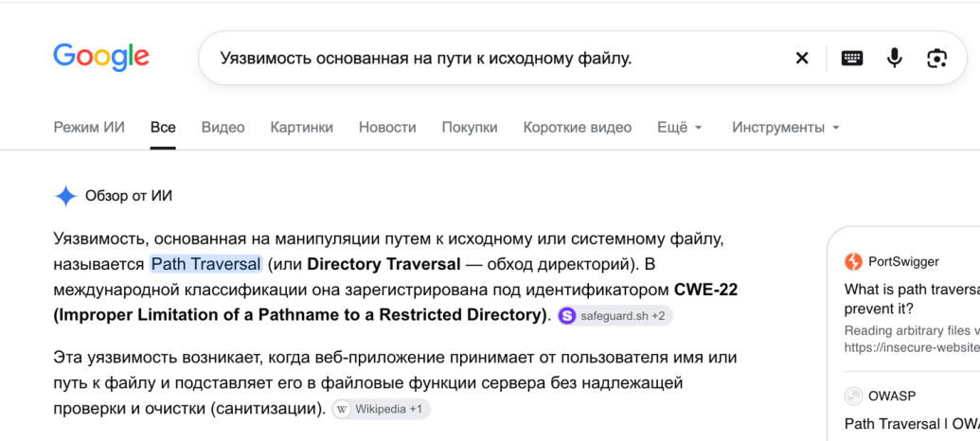Expand the Ещё dropdown
Image resolution: width=980 pixels, height=441 pixels.
(680, 128)
